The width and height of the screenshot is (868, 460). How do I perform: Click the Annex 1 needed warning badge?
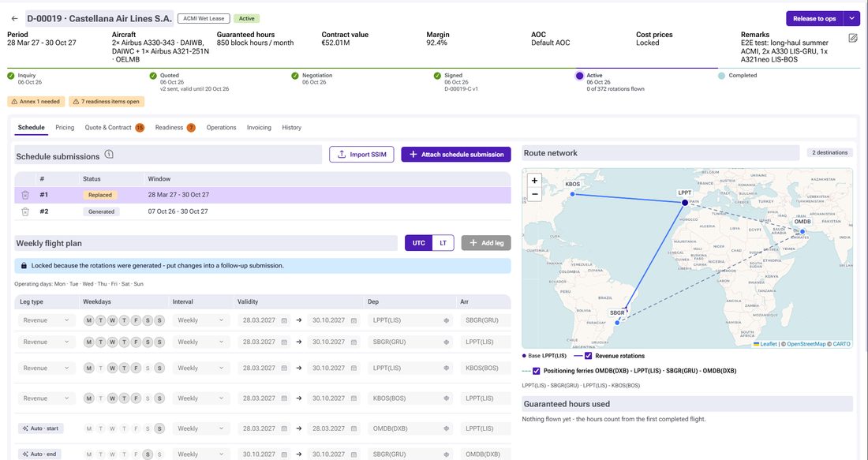point(36,102)
